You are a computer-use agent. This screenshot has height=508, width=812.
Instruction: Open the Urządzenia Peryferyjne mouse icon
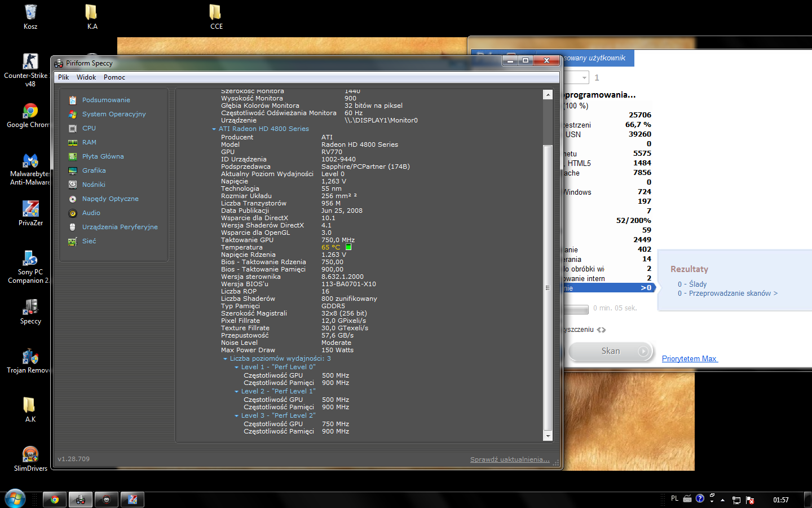click(x=72, y=227)
